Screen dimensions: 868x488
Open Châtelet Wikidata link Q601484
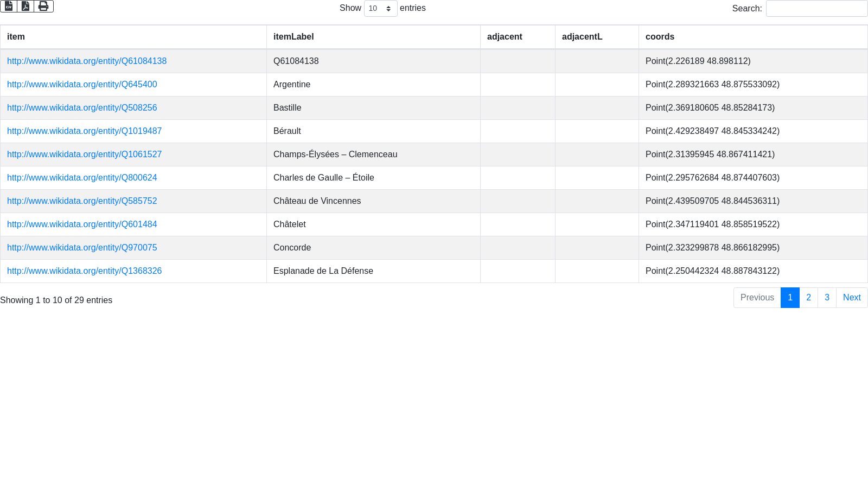pos(82,224)
